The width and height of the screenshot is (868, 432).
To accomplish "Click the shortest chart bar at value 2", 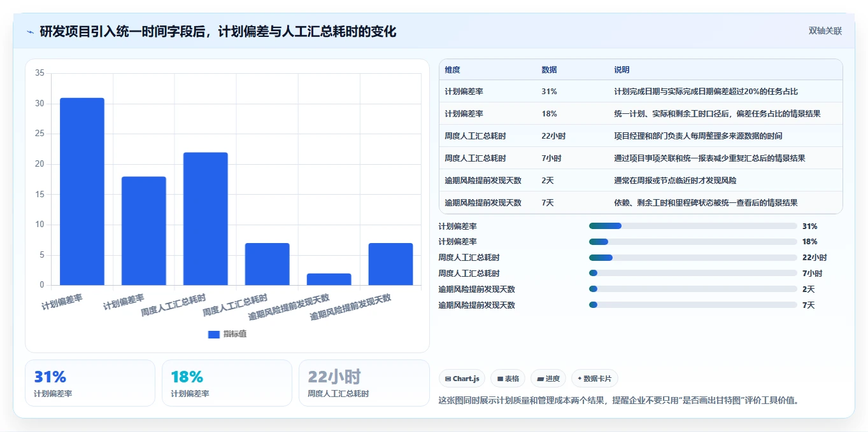I will (x=329, y=279).
